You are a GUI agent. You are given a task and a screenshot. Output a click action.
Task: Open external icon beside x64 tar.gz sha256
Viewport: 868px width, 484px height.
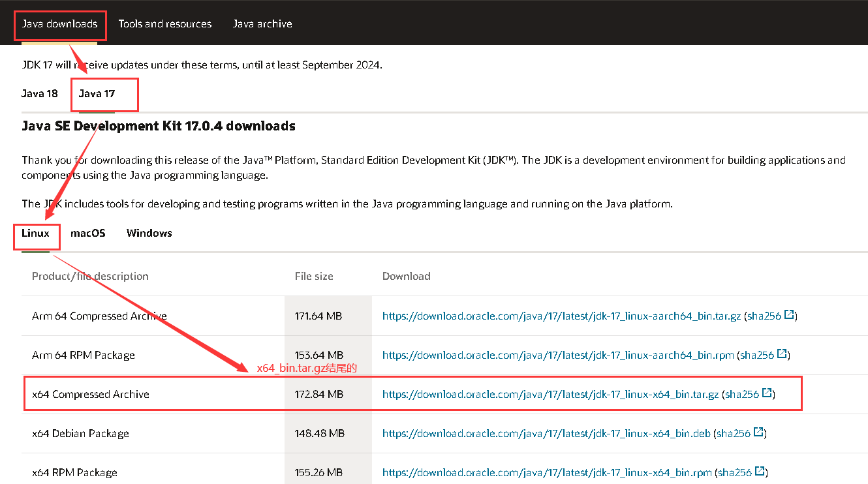click(767, 393)
